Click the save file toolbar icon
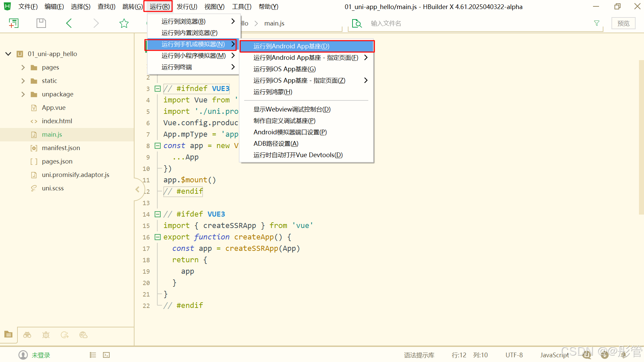Screen dimensions: 644x362 (41, 23)
